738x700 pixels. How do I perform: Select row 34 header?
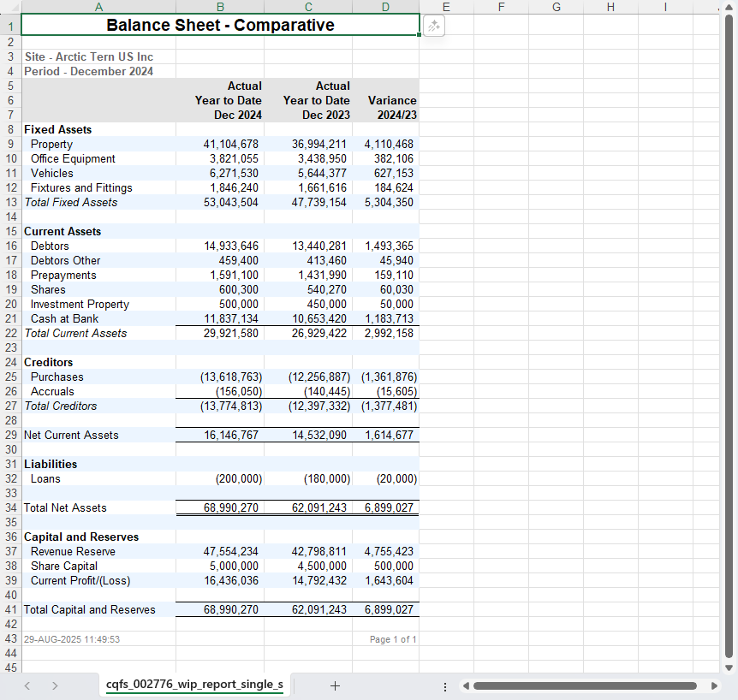10,507
